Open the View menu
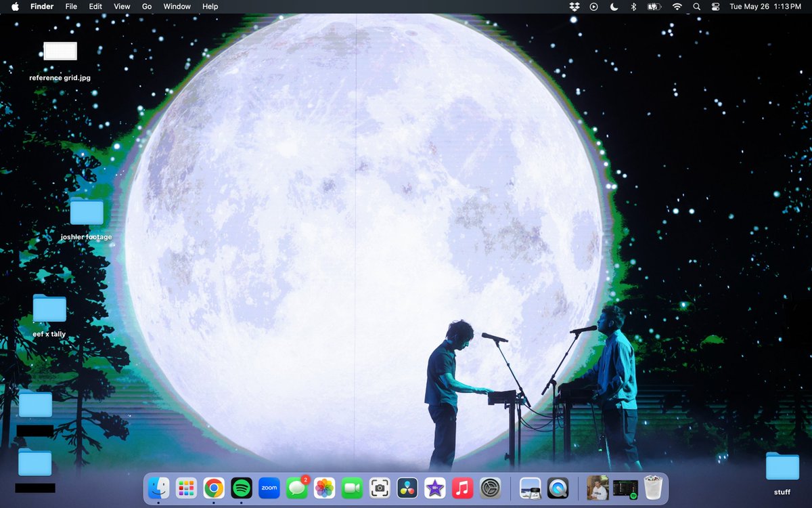This screenshot has width=812, height=508. pyautogui.click(x=122, y=6)
